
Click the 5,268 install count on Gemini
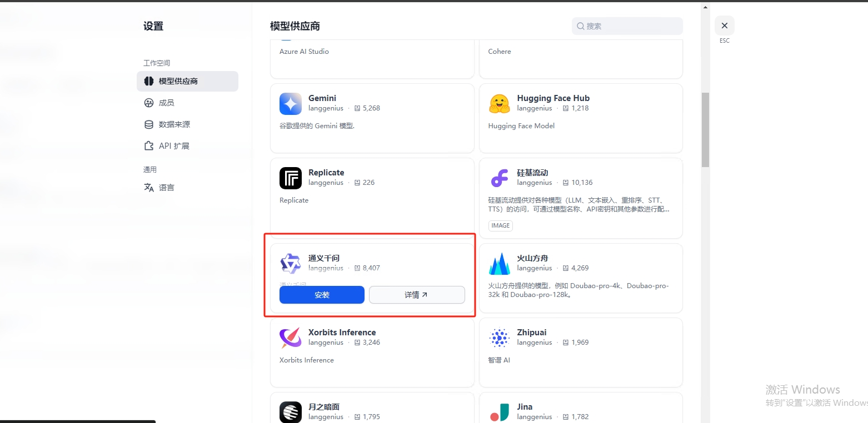pyautogui.click(x=371, y=108)
